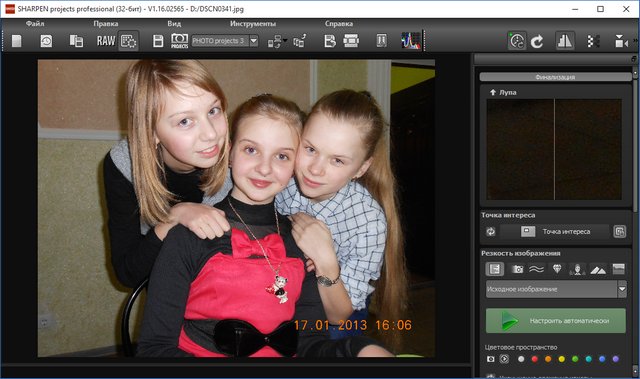Screen dimensions: 640x379
Task: Toggle the real-time calculation clock icon
Action: pos(517,41)
